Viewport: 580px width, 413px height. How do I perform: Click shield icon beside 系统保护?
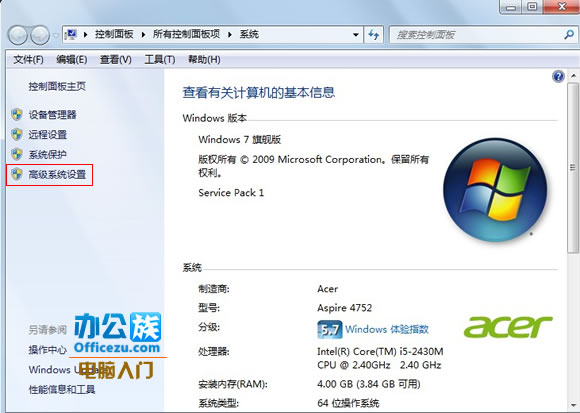click(x=17, y=154)
